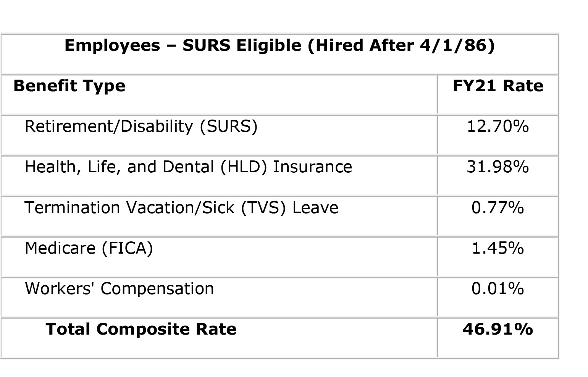Select 'Health, Life, and Dental (HLD) Insurance' text
This screenshot has height=377, width=588.
point(188,167)
